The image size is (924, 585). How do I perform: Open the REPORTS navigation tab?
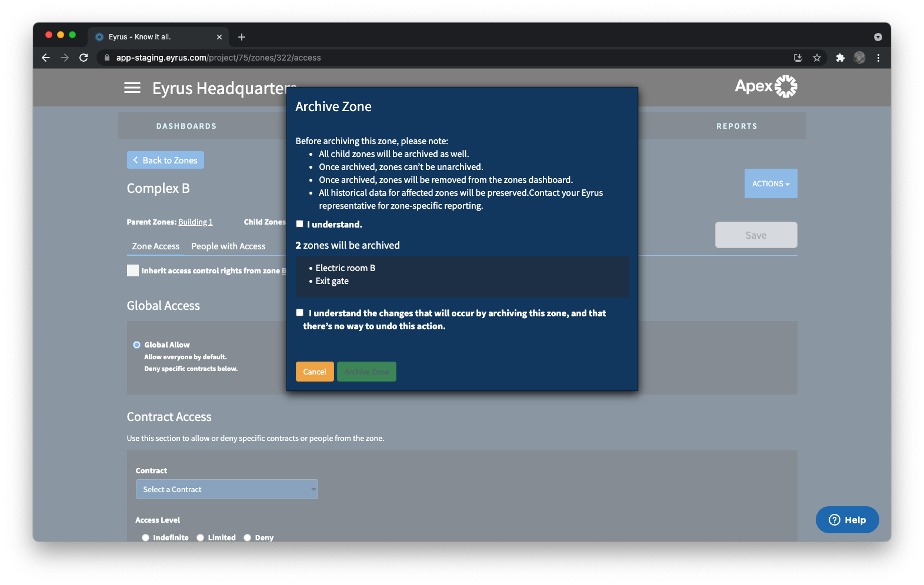[x=737, y=126]
